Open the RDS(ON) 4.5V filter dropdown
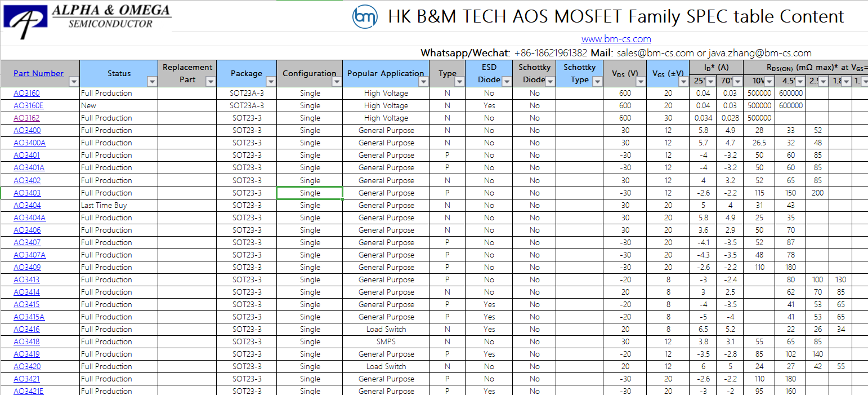The image size is (868, 395). coord(800,82)
